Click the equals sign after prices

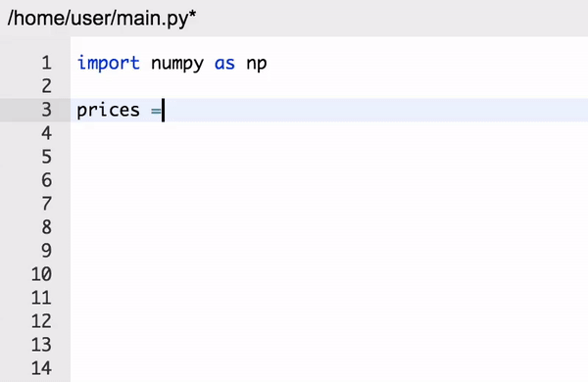click(156, 111)
